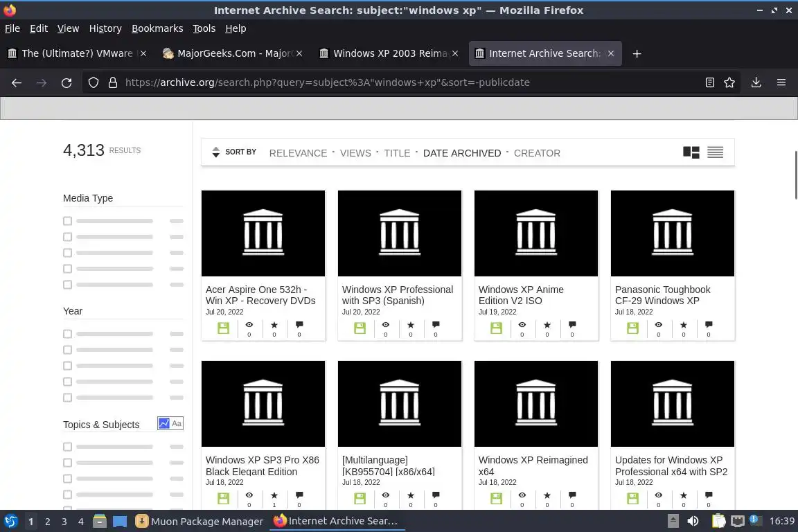Show Topics & Subjects graph view
This screenshot has height=532, width=798.
click(164, 423)
